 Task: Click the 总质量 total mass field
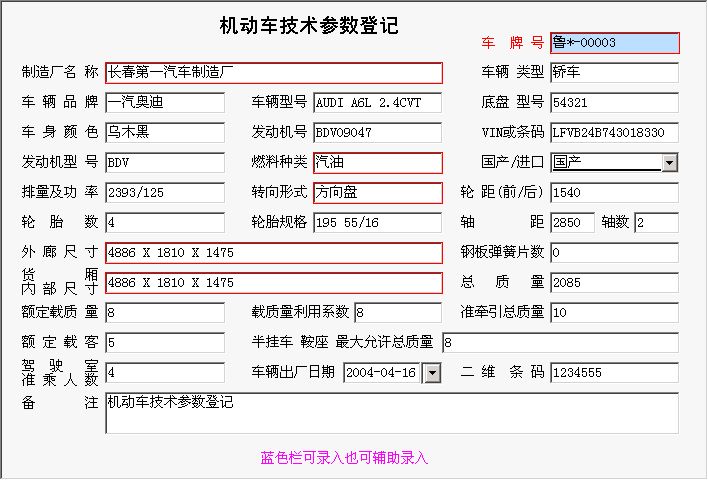(x=613, y=283)
